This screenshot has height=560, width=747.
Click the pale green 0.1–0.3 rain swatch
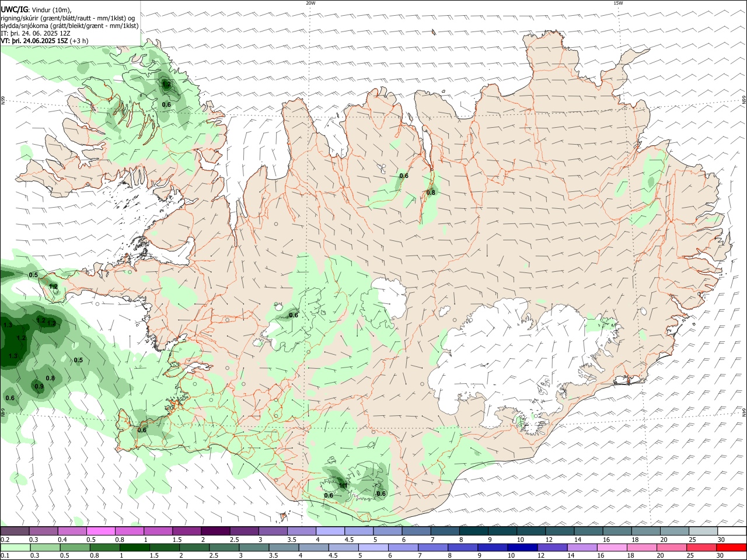pos(15,548)
